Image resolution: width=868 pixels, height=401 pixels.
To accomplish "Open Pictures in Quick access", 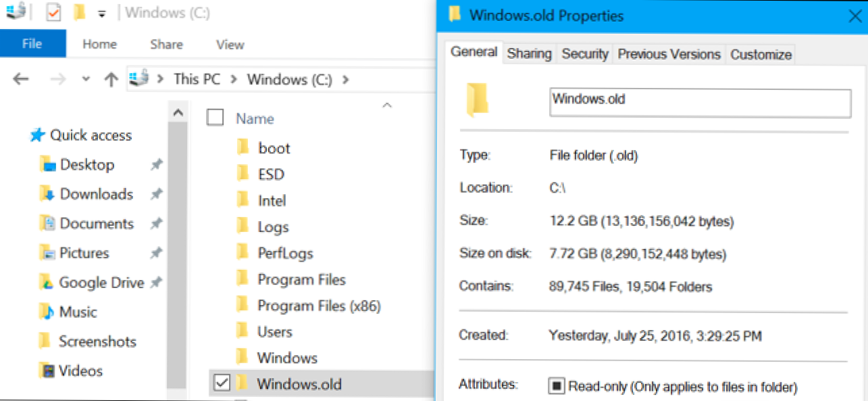I will tap(84, 253).
